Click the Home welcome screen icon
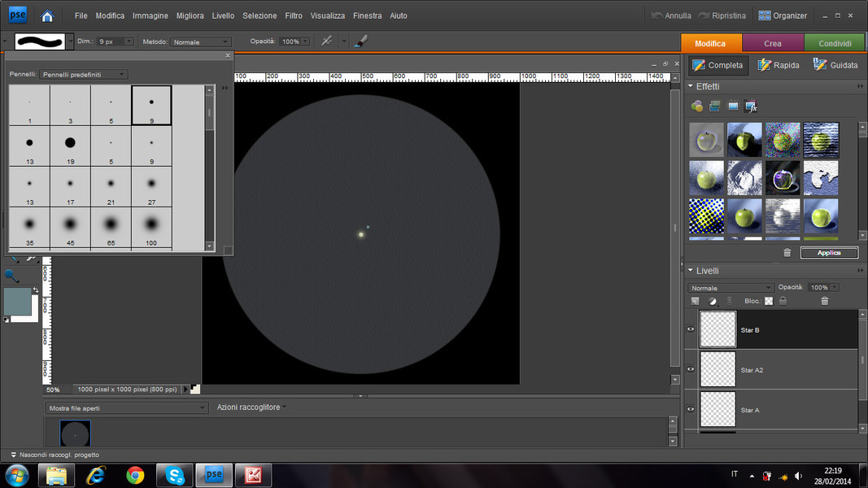Image resolution: width=868 pixels, height=488 pixels. tap(47, 15)
